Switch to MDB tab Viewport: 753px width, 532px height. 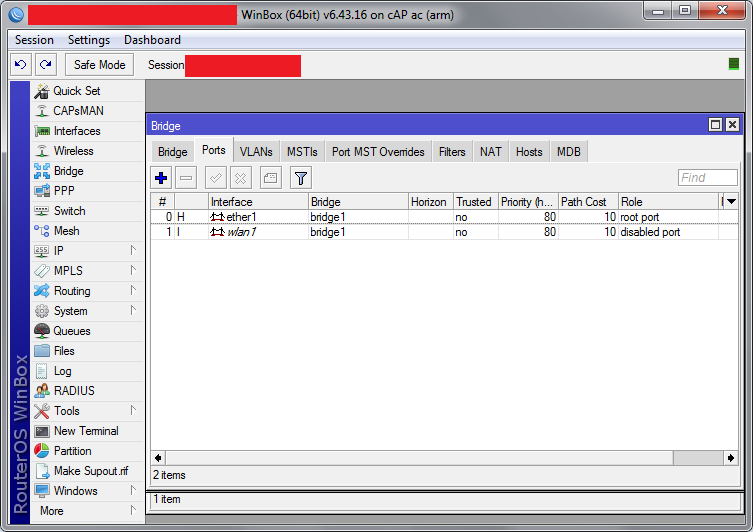pos(569,152)
